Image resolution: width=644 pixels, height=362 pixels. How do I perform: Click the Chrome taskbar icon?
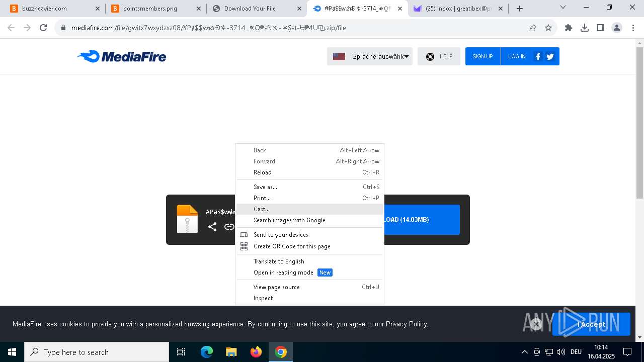(281, 352)
